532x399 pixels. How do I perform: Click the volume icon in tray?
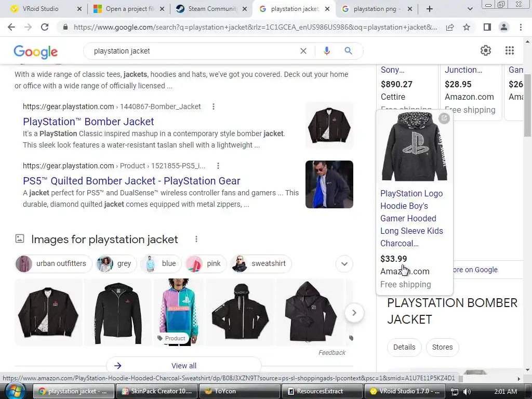click(x=467, y=392)
